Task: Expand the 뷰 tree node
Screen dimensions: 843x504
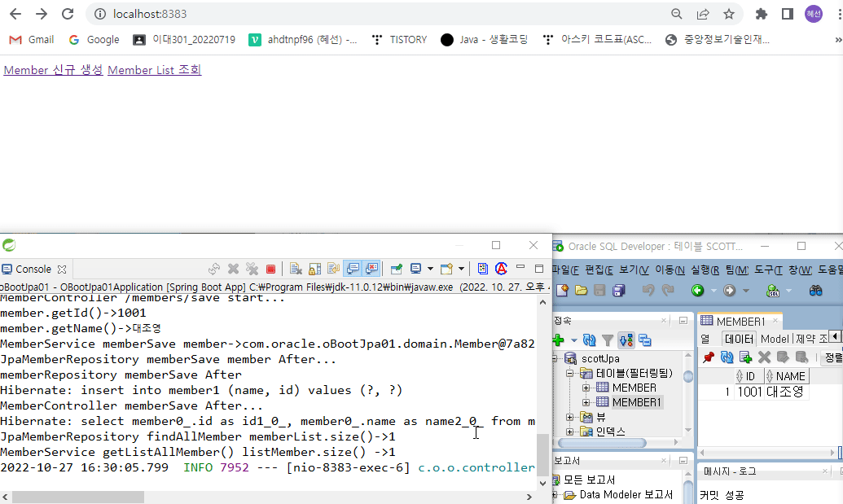Action: 570,417
